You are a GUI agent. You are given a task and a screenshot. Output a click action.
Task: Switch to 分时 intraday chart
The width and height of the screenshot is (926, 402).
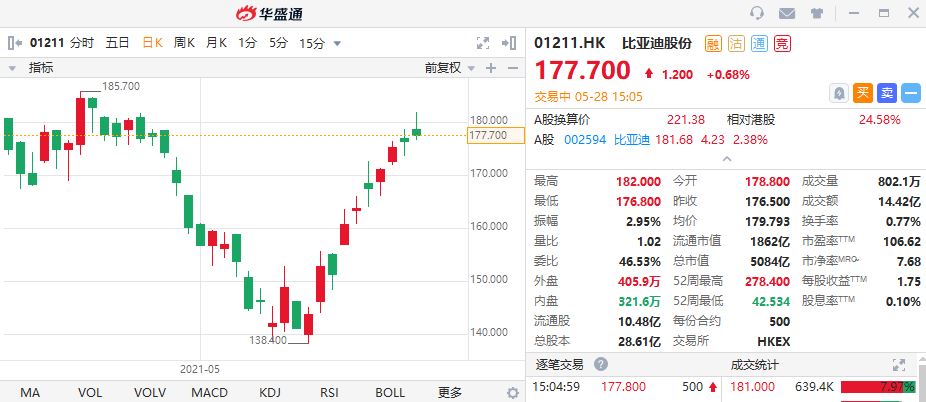81,43
